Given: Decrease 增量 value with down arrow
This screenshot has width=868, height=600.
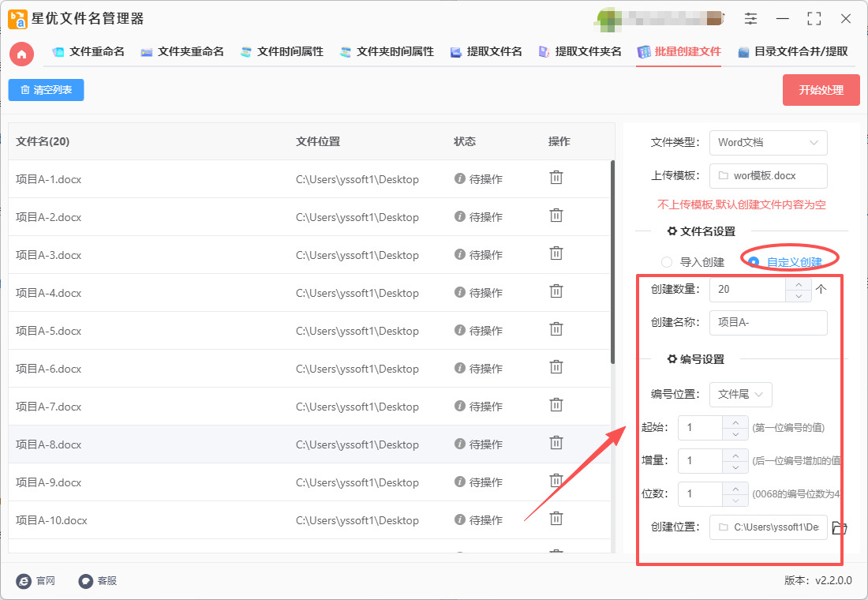Looking at the screenshot, I should pyautogui.click(x=735, y=467).
